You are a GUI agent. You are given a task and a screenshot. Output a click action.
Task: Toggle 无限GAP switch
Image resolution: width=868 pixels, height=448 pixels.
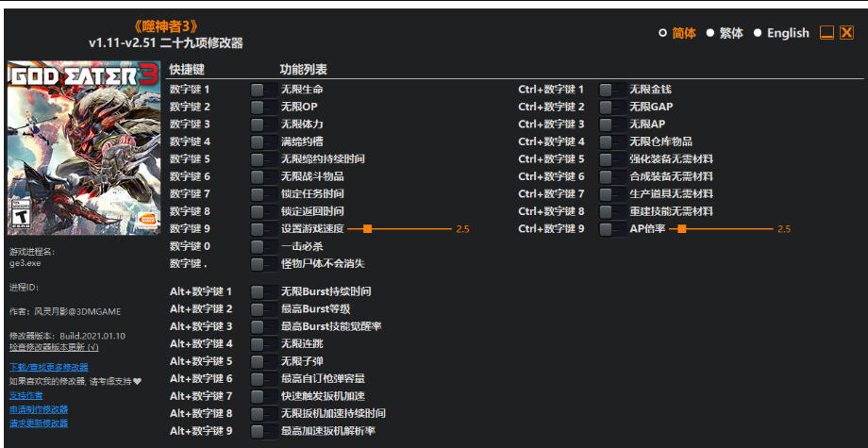[x=611, y=107]
